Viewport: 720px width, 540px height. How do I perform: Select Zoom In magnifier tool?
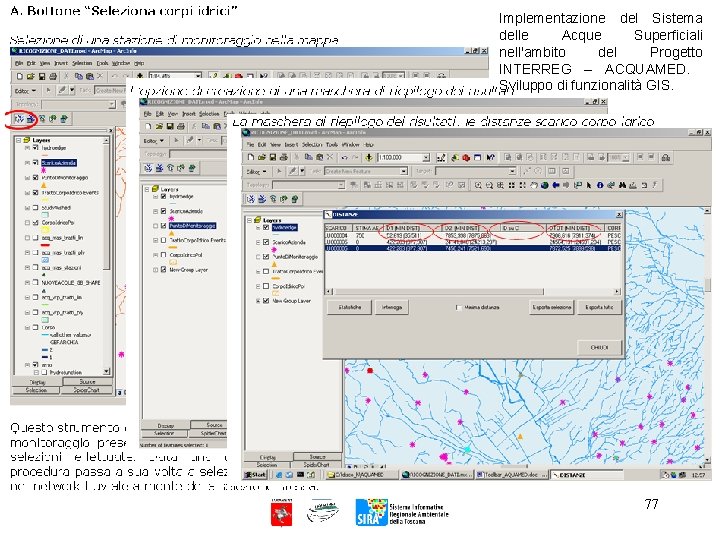(x=478, y=185)
